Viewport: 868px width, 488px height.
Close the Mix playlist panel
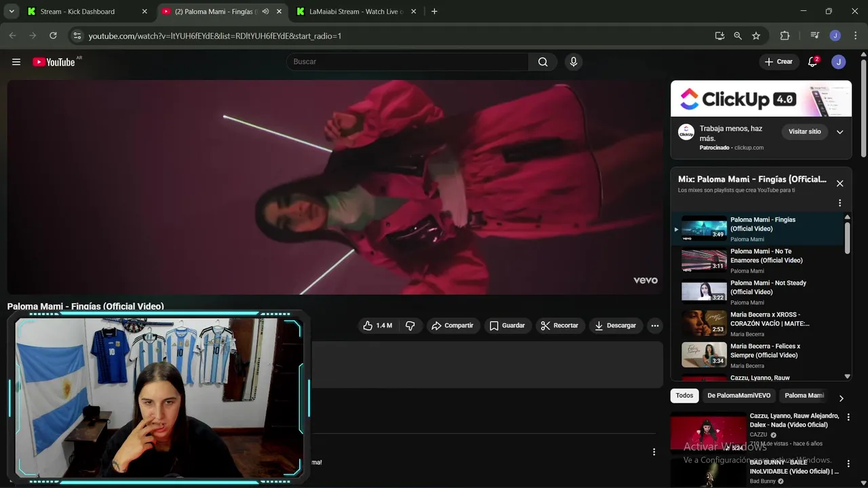pyautogui.click(x=840, y=184)
